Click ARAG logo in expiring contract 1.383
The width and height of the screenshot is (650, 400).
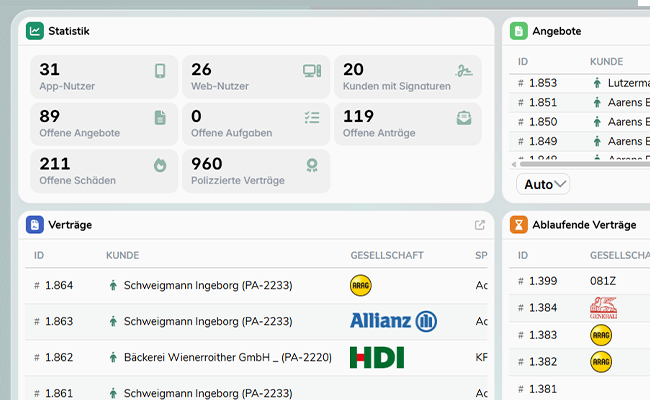(x=601, y=335)
